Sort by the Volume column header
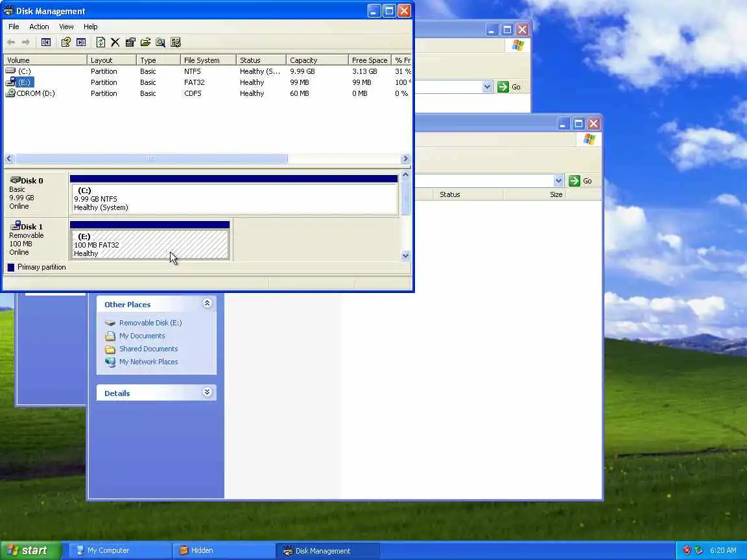747x560 pixels. point(45,60)
